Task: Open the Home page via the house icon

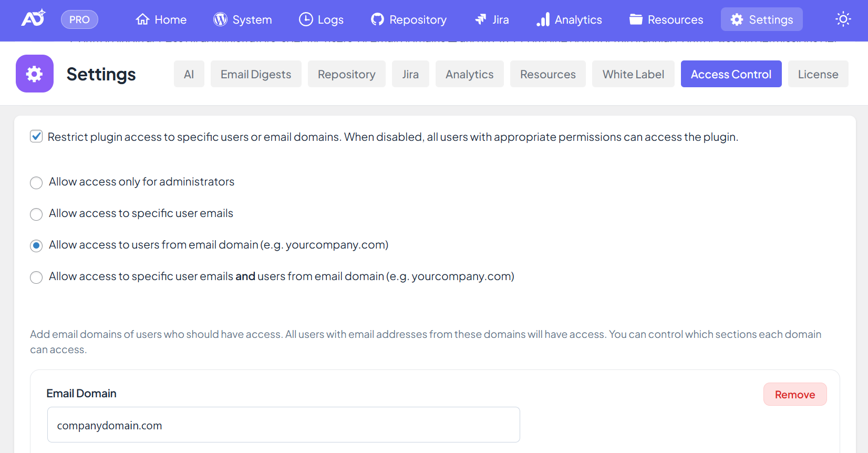Action: [143, 19]
